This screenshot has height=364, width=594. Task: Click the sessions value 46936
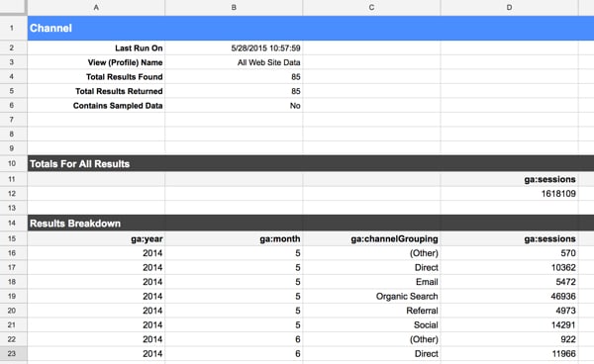pyautogui.click(x=510, y=297)
